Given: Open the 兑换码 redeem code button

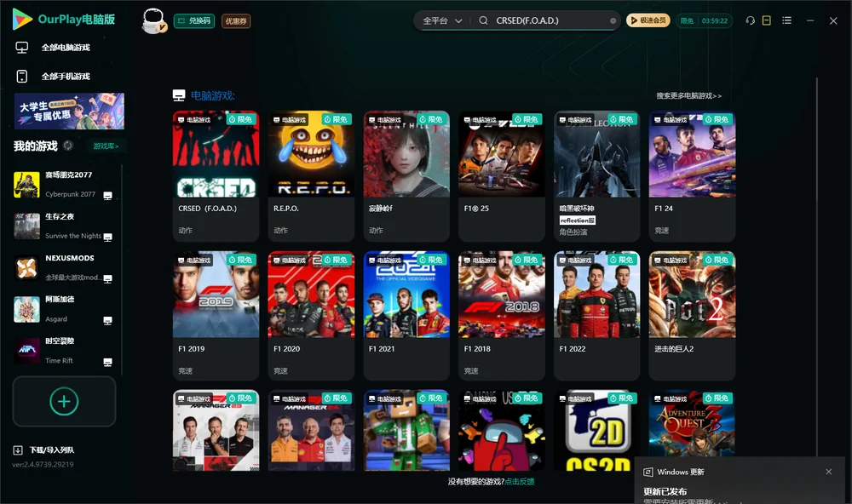Looking at the screenshot, I should pyautogui.click(x=194, y=20).
